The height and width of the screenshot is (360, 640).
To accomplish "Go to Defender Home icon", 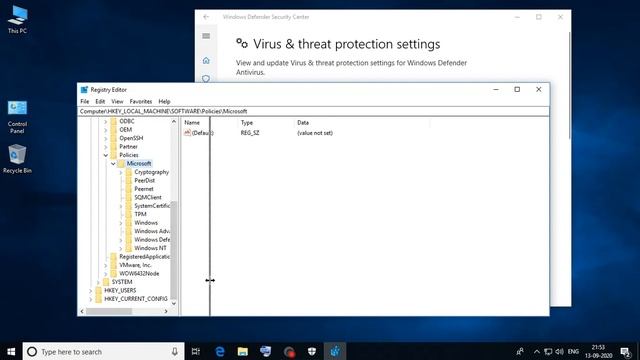I will click(x=206, y=60).
